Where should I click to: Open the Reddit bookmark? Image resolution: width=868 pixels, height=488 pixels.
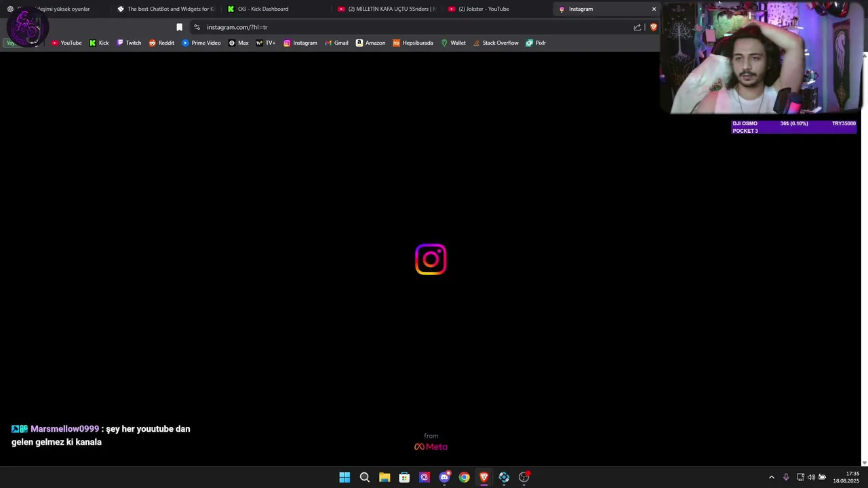(161, 43)
